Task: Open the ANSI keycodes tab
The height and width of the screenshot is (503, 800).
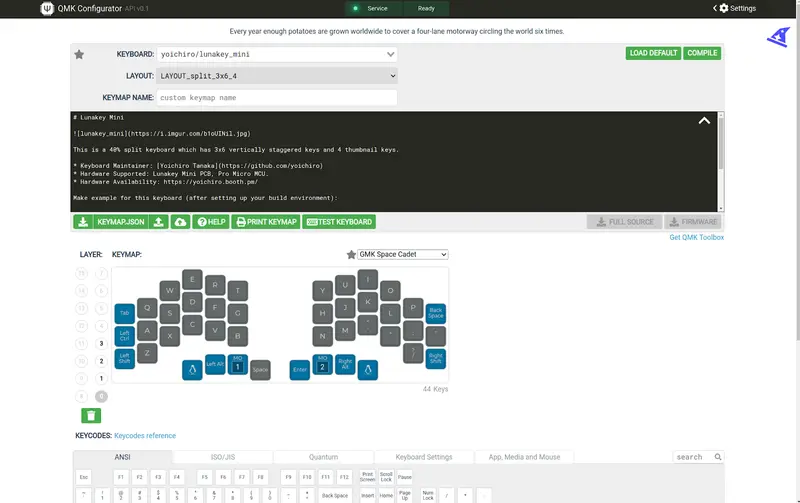Action: coord(122,457)
